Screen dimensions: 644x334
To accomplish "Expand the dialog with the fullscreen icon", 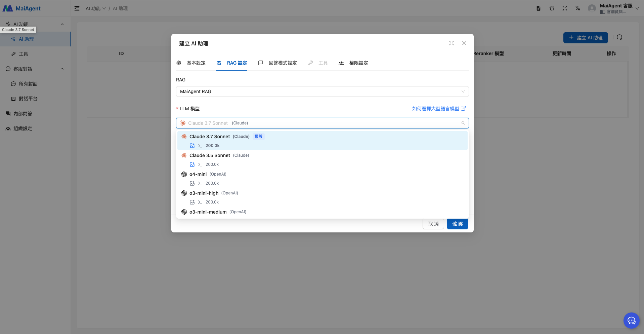I will 451,43.
